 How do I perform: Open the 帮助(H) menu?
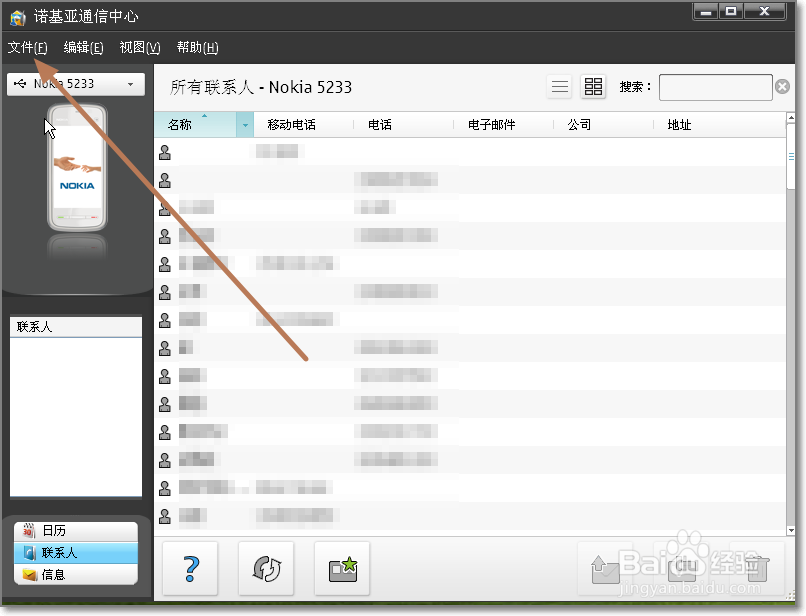pyautogui.click(x=197, y=47)
